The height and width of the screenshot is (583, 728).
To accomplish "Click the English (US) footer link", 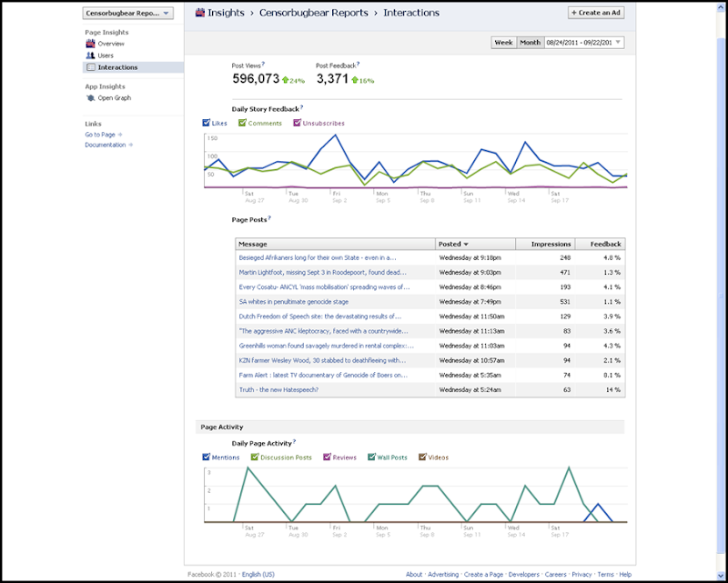I will click(258, 575).
